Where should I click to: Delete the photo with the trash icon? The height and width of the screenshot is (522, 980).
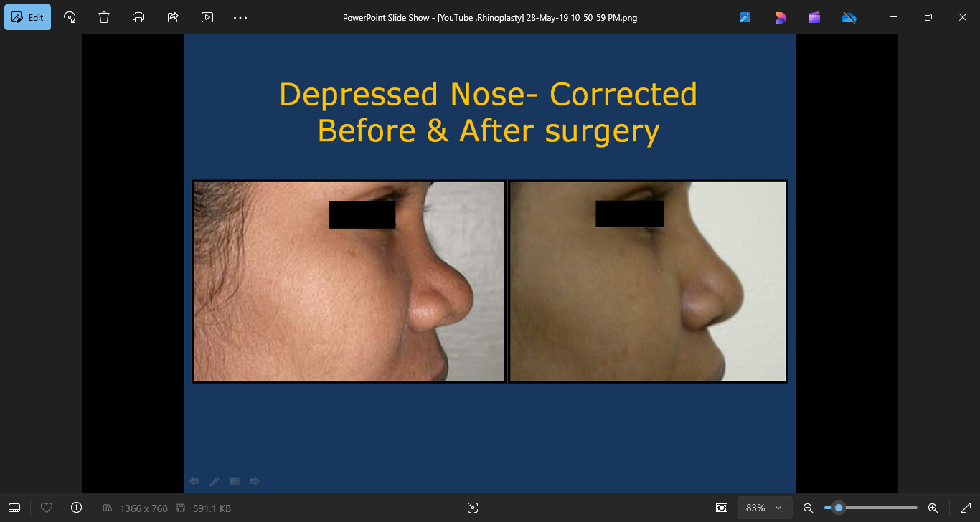(104, 17)
